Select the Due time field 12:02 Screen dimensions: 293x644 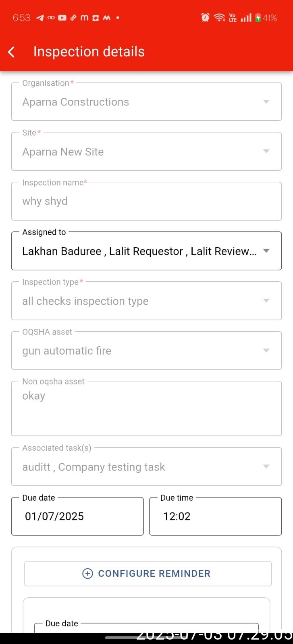pyautogui.click(x=215, y=516)
